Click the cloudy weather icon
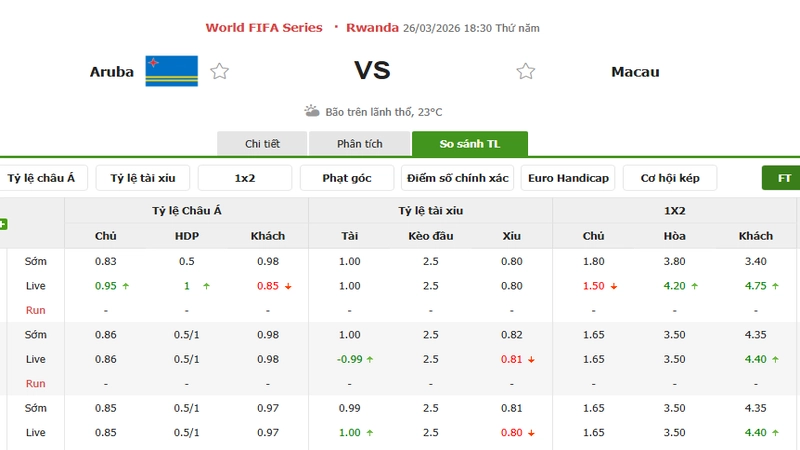The height and width of the screenshot is (450, 800). pyautogui.click(x=312, y=111)
